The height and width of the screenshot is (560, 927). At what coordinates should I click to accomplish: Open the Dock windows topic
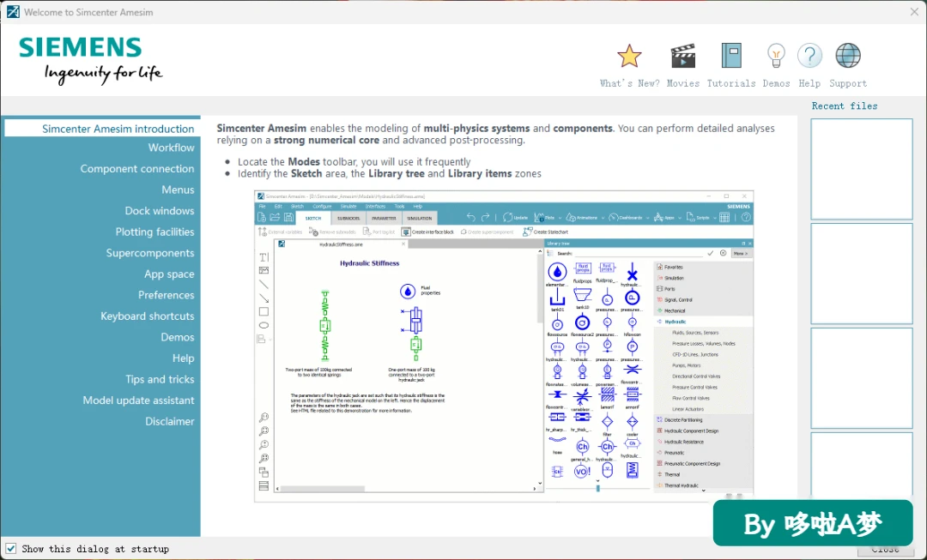(x=159, y=211)
